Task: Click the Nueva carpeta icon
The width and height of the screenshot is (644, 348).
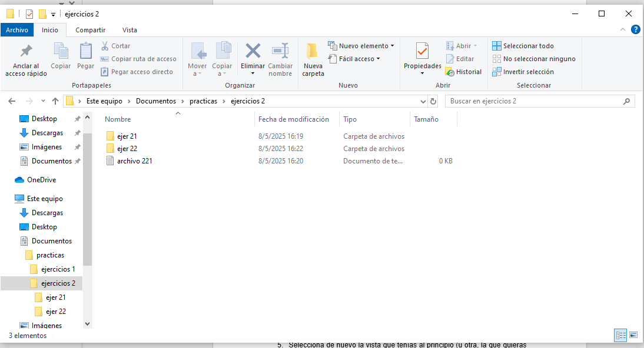Action: (313, 52)
